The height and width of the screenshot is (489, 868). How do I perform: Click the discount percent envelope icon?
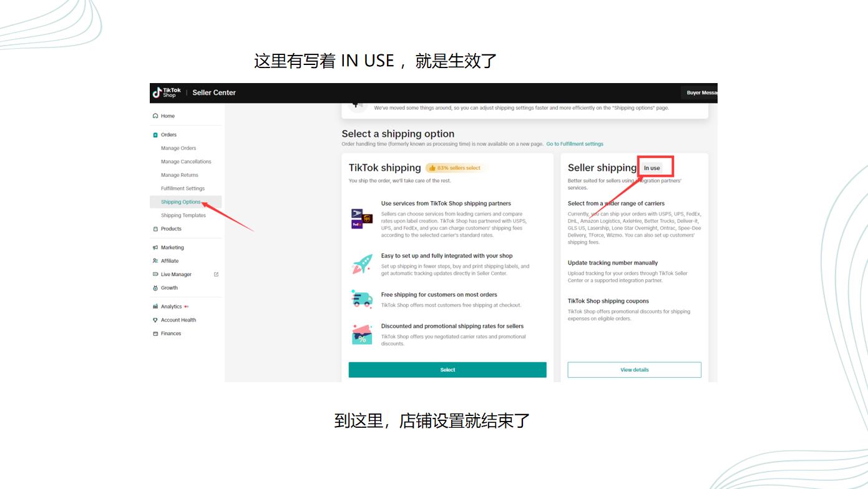tap(362, 335)
